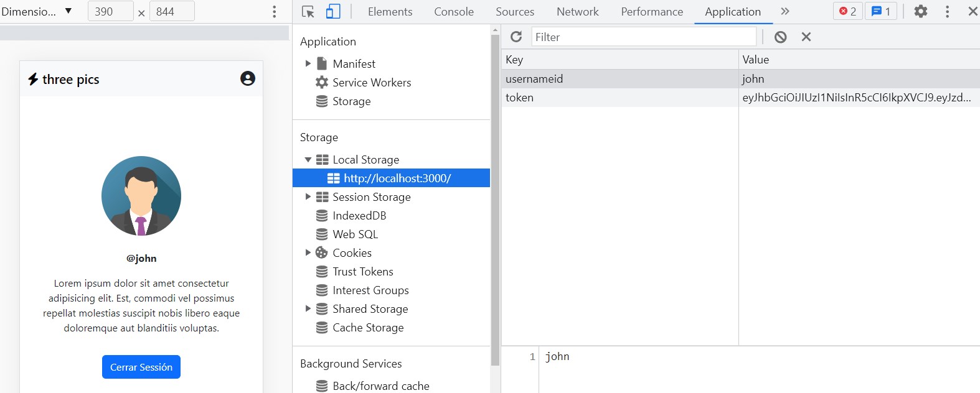Click the inspect element picker icon

point(308,11)
